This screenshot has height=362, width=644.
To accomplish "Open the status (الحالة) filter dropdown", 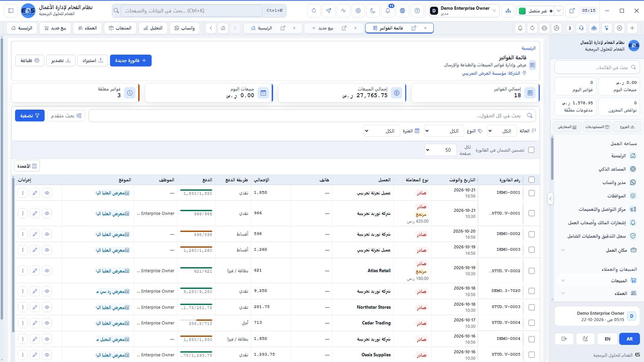I will click(x=502, y=131).
